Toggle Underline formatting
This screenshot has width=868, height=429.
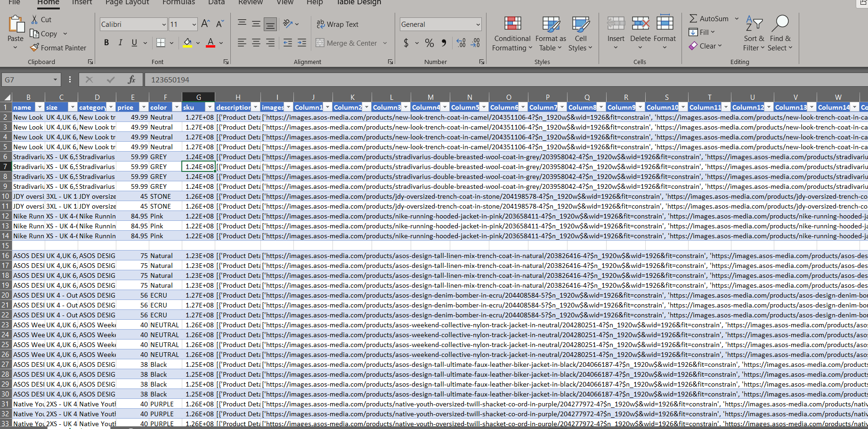click(134, 43)
